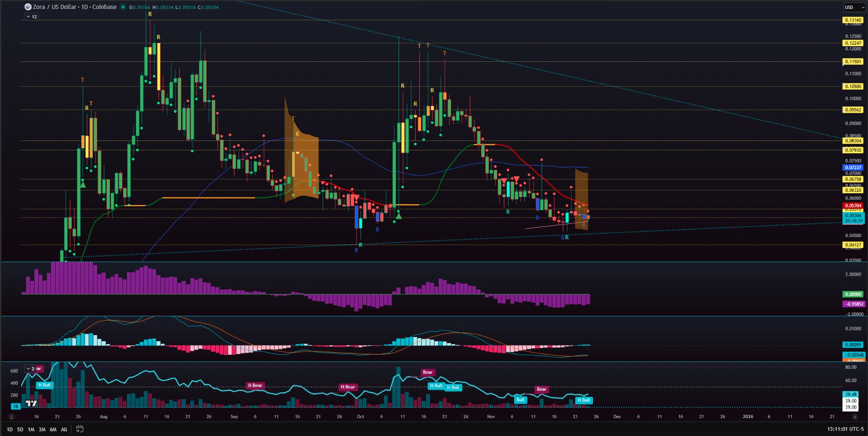
Task: Switch to the 3M range
Action: pyautogui.click(x=42, y=429)
